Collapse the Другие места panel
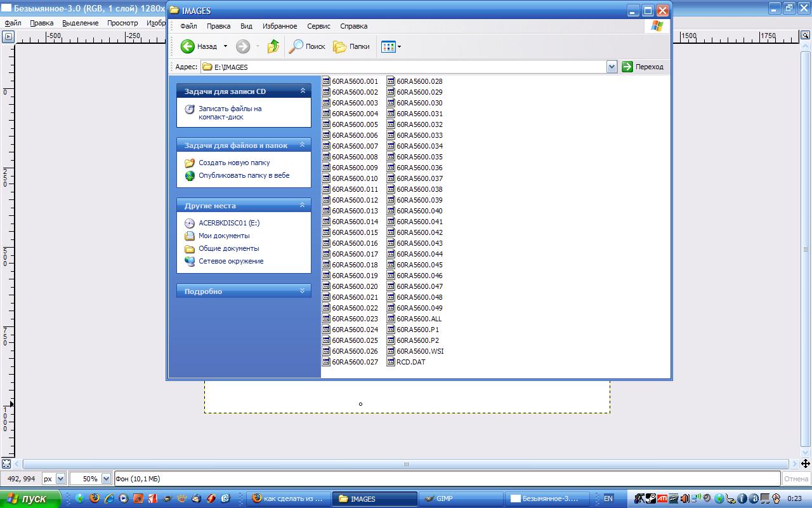 pyautogui.click(x=303, y=205)
